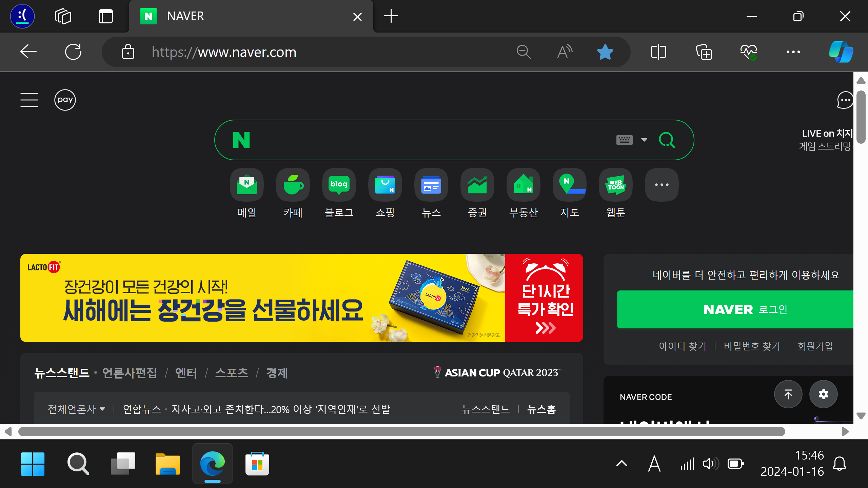
Task: Open the Naver Mail icon
Action: [246, 185]
